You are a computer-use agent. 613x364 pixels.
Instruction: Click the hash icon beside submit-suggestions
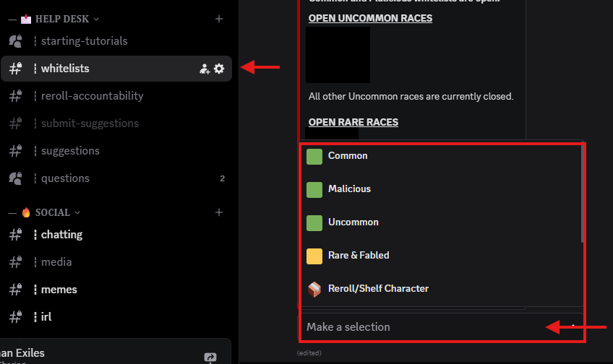point(16,123)
